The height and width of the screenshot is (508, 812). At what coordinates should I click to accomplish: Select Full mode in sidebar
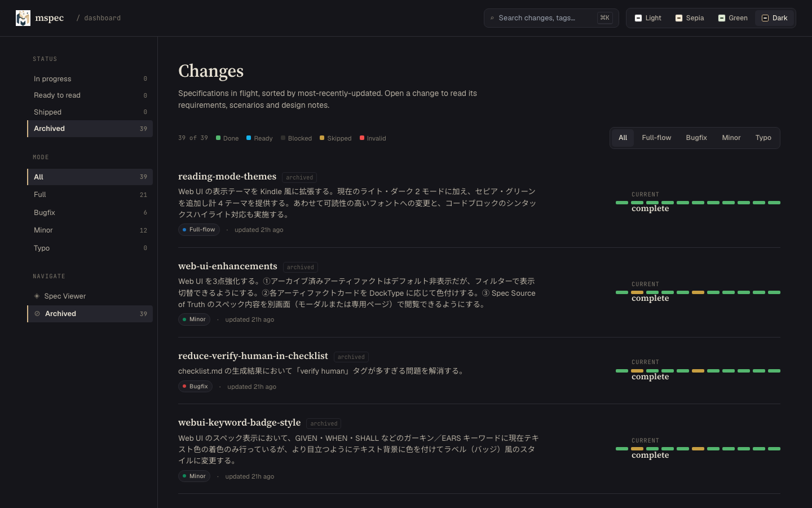click(x=90, y=195)
